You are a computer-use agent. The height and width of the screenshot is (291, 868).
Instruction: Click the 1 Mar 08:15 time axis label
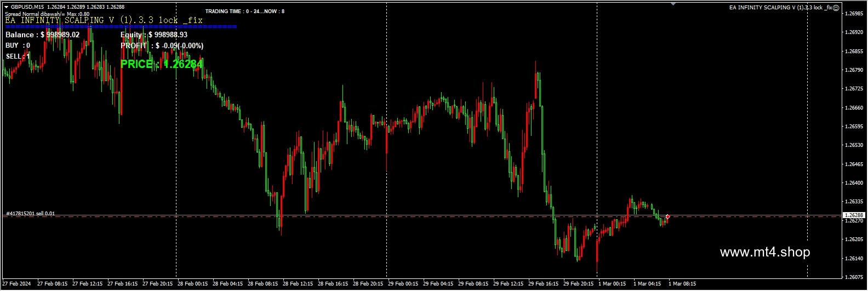pos(683,284)
